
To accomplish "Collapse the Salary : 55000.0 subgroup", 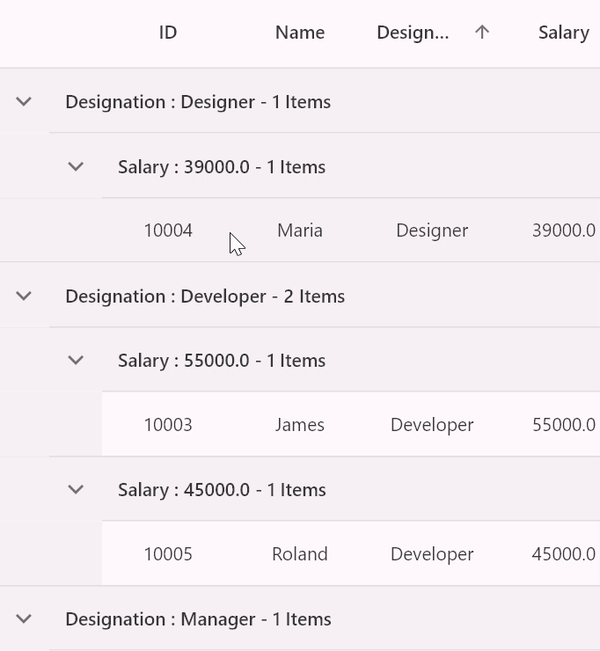I will point(76,360).
